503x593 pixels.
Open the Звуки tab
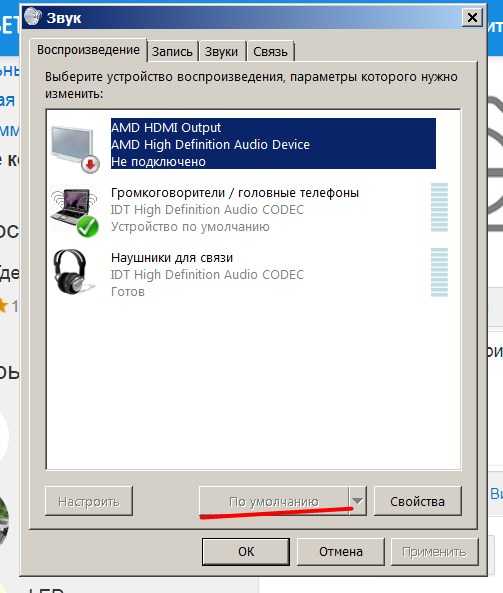[221, 51]
